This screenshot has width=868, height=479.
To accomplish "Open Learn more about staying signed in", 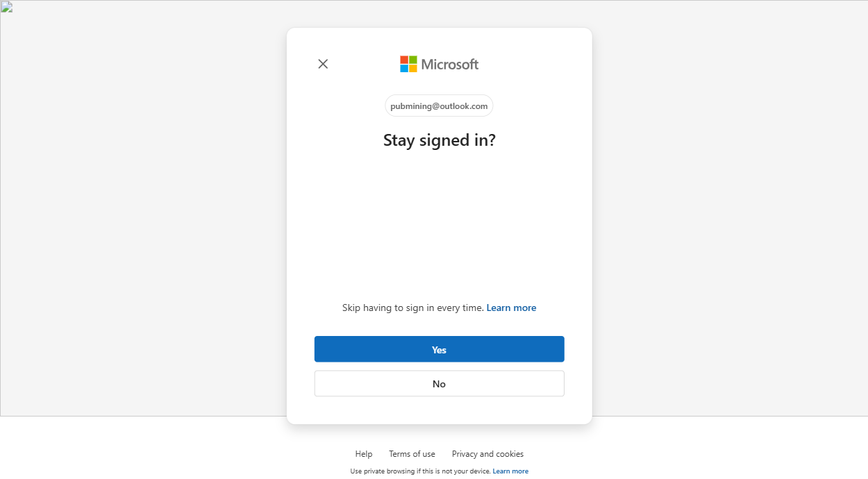I will (511, 308).
